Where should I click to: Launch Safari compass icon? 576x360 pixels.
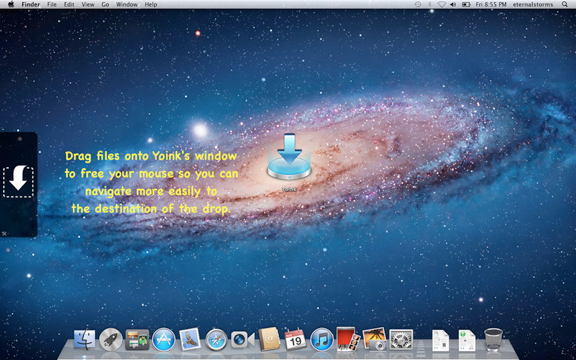point(216,339)
